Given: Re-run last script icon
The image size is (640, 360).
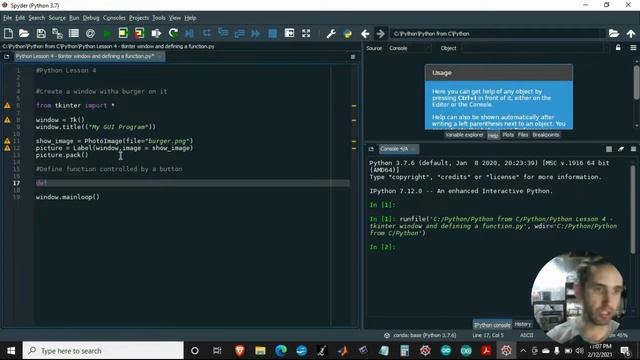Looking at the screenshot, I should click(173, 33).
